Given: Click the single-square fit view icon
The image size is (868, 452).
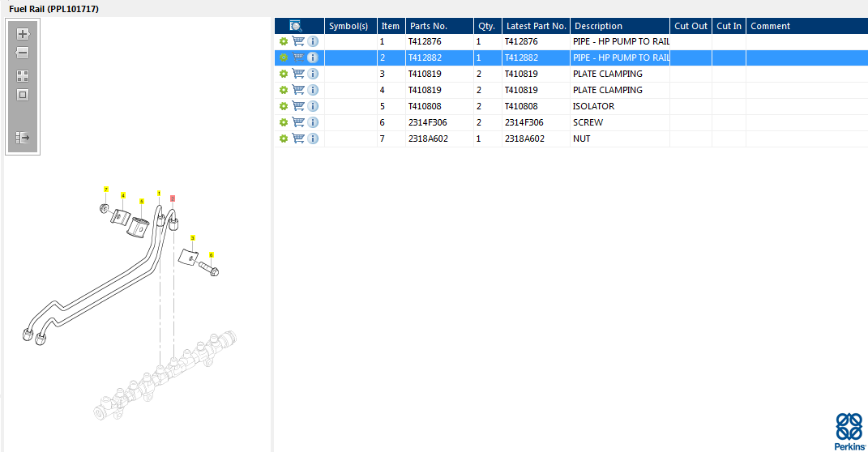Looking at the screenshot, I should tap(23, 95).
